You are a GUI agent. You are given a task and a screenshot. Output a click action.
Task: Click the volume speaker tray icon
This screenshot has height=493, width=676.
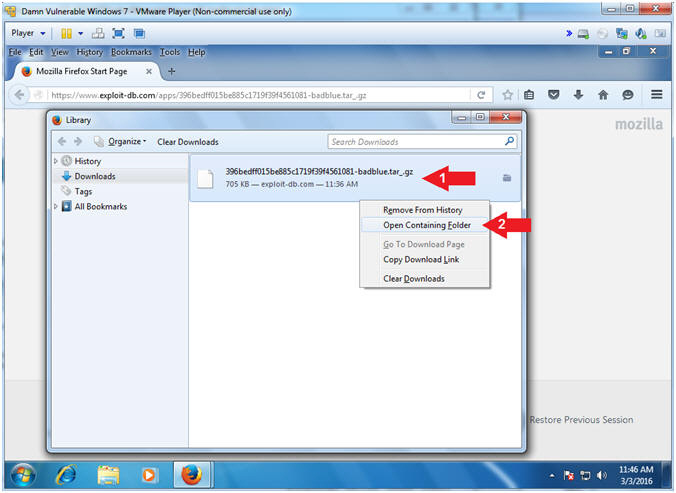601,475
